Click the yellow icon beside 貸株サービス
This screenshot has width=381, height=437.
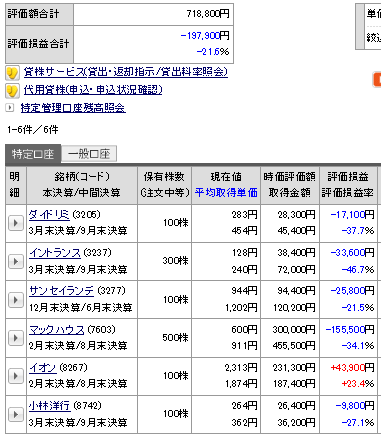[12, 73]
